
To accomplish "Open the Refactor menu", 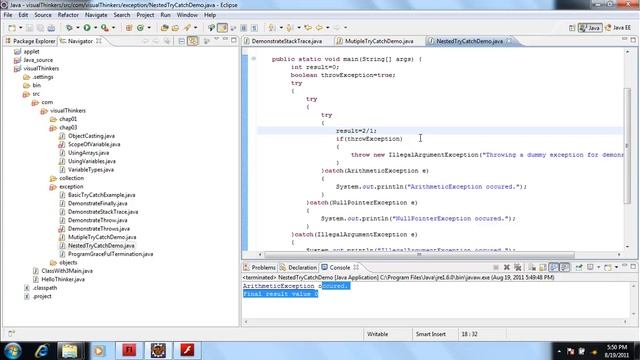I will click(68, 15).
